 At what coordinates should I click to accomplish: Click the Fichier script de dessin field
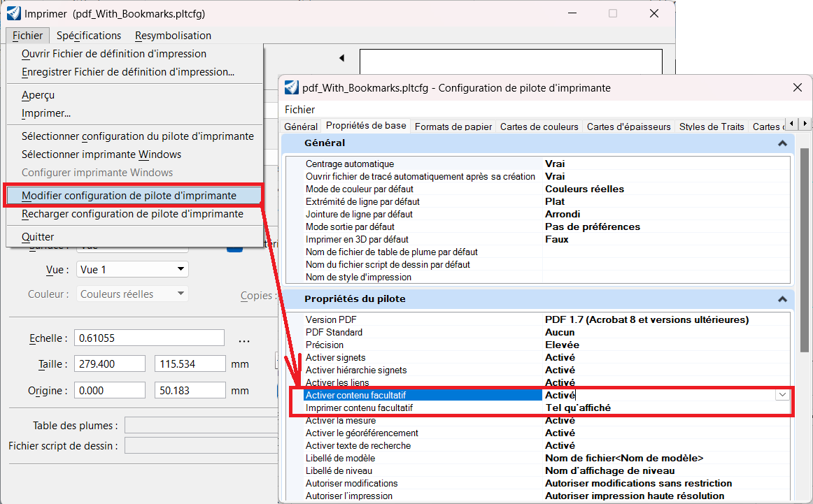coord(202,445)
